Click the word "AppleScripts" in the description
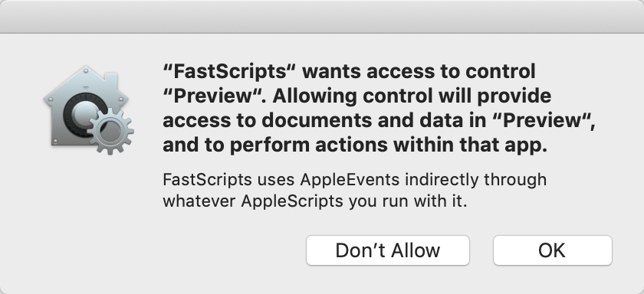 [291, 201]
